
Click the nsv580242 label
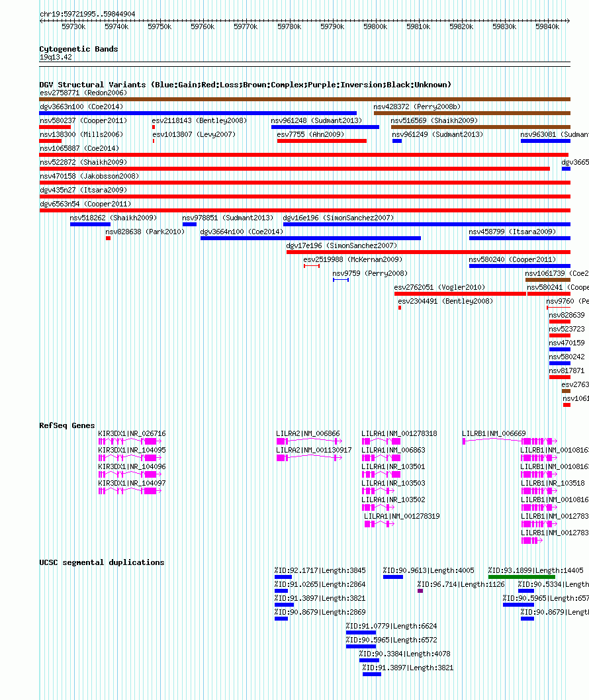(566, 356)
